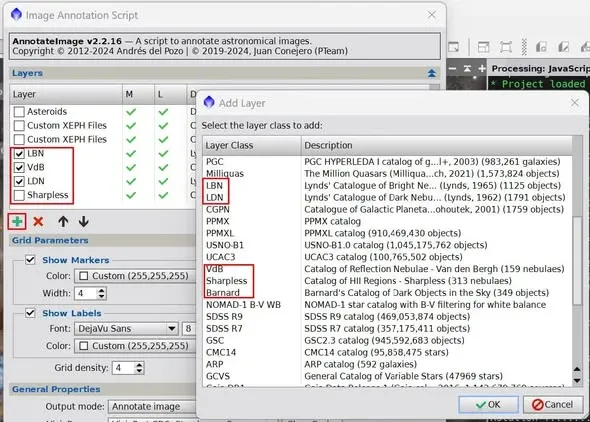Click the labels color swatch box
This screenshot has height=422, width=590.
coord(84,346)
